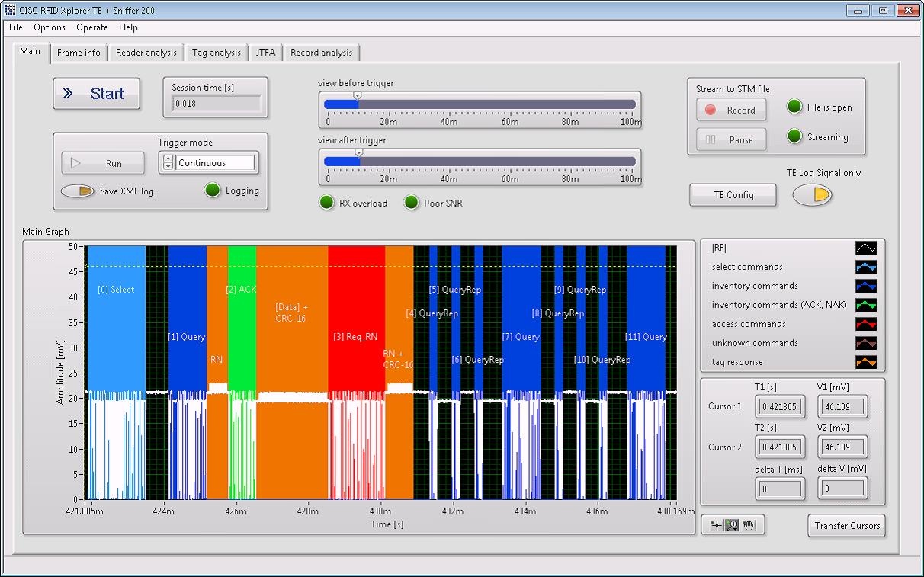Screen dimensions: 924x577
Task: Increment the Trigger mode selector up arrow
Action: tap(168, 159)
